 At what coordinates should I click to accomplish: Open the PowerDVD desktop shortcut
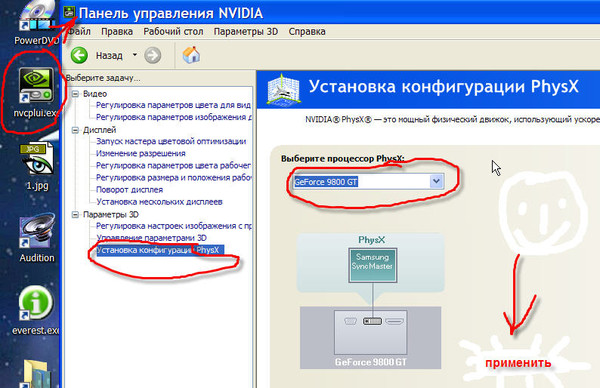[x=36, y=22]
